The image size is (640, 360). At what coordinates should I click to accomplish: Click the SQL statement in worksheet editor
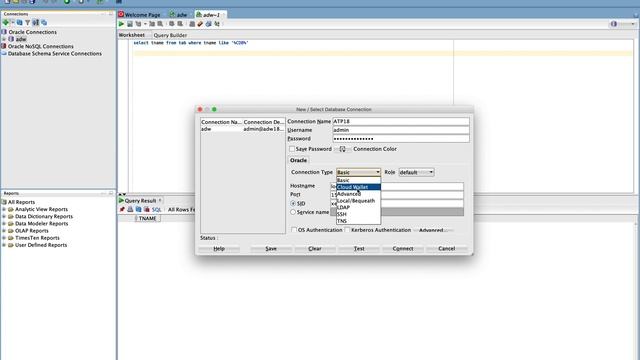(191, 42)
